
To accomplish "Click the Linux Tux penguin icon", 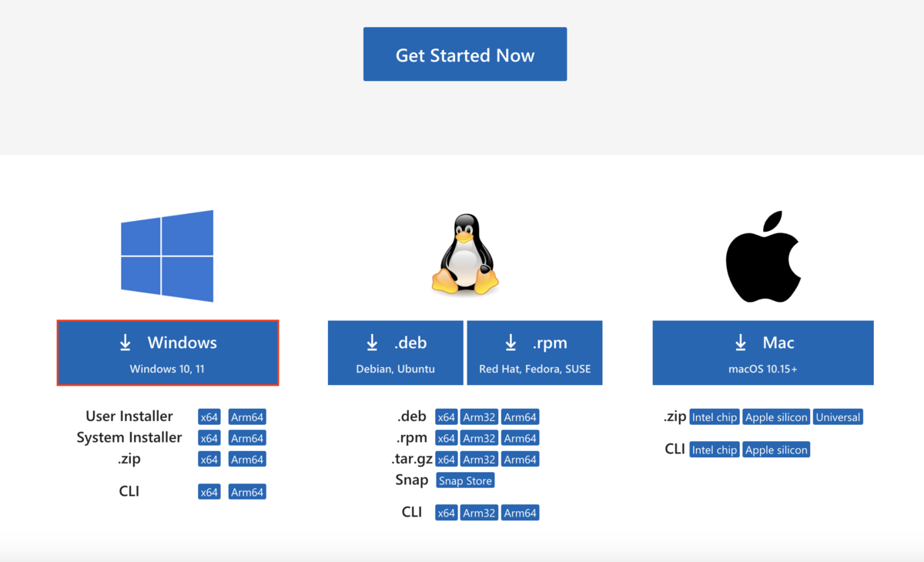I will click(x=465, y=255).
